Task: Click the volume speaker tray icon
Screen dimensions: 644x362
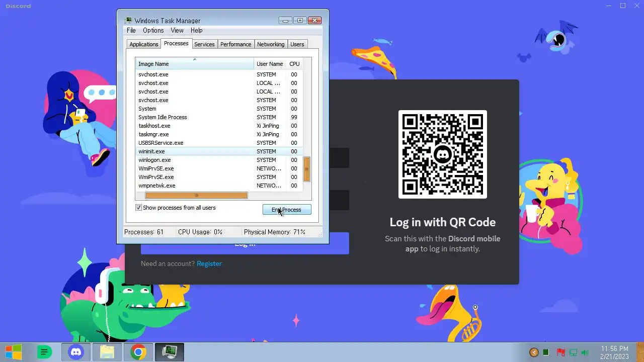Action: 585,352
